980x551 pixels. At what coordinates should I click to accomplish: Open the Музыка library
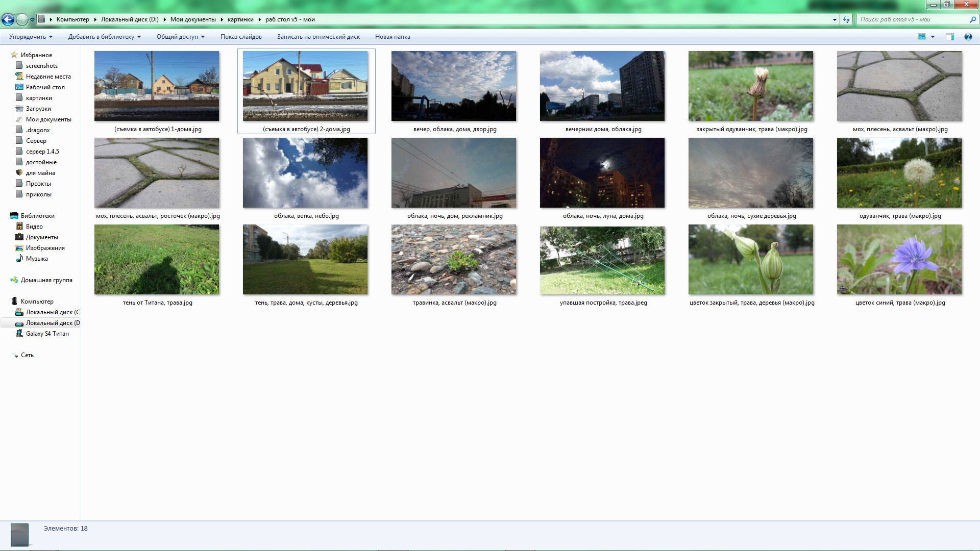click(x=37, y=259)
